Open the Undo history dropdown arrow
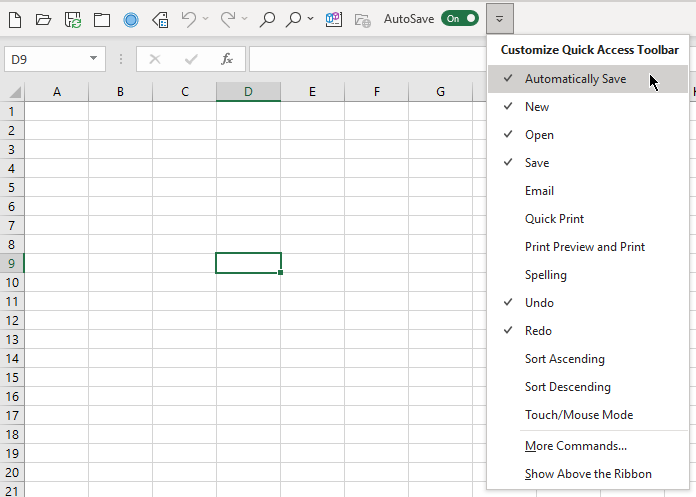Viewport: 696px width, 497px height. click(205, 19)
